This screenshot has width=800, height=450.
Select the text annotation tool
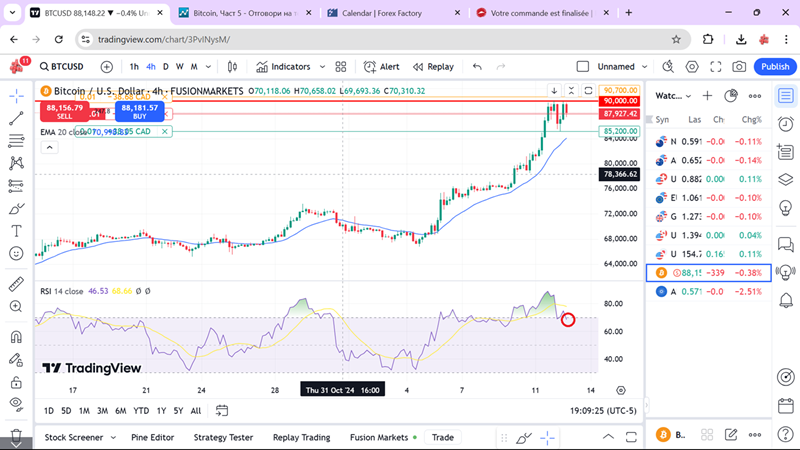[x=16, y=231]
